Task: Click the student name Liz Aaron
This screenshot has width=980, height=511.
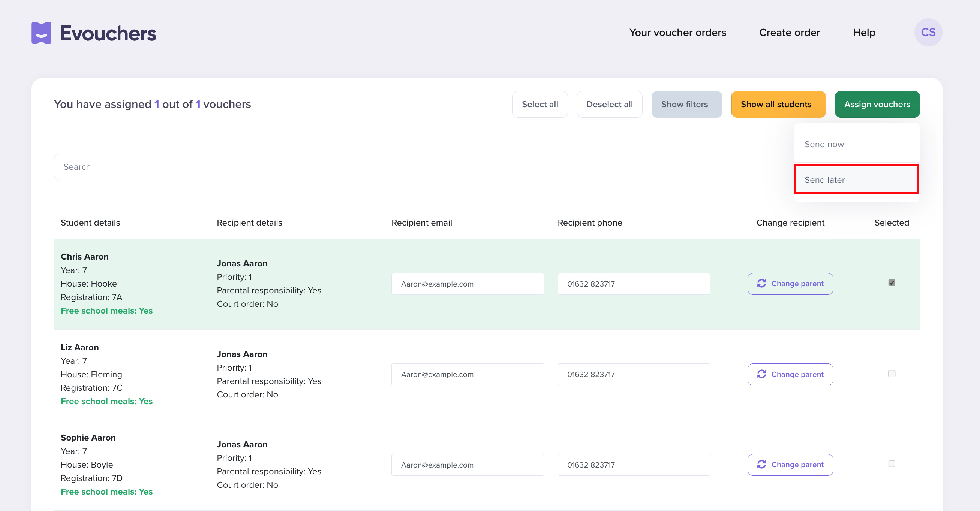Action: (x=79, y=347)
